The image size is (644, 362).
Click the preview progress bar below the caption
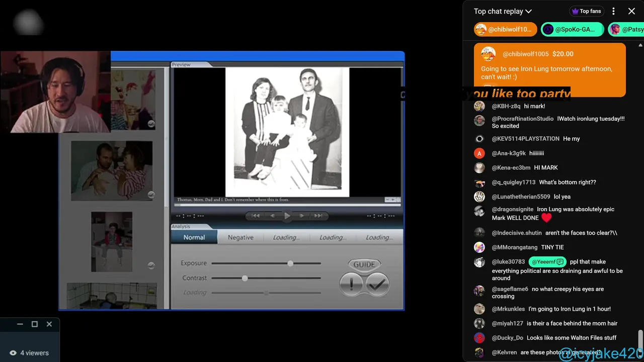[287, 205]
